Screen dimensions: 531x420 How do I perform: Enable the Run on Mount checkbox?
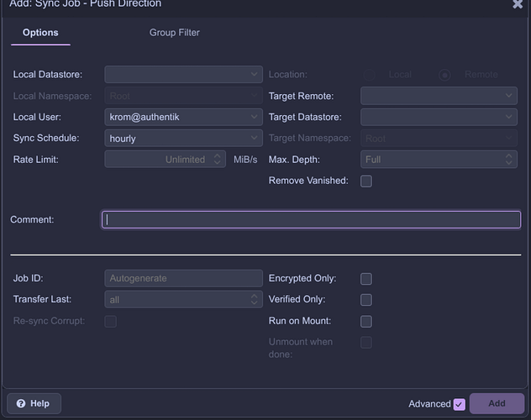coord(365,321)
